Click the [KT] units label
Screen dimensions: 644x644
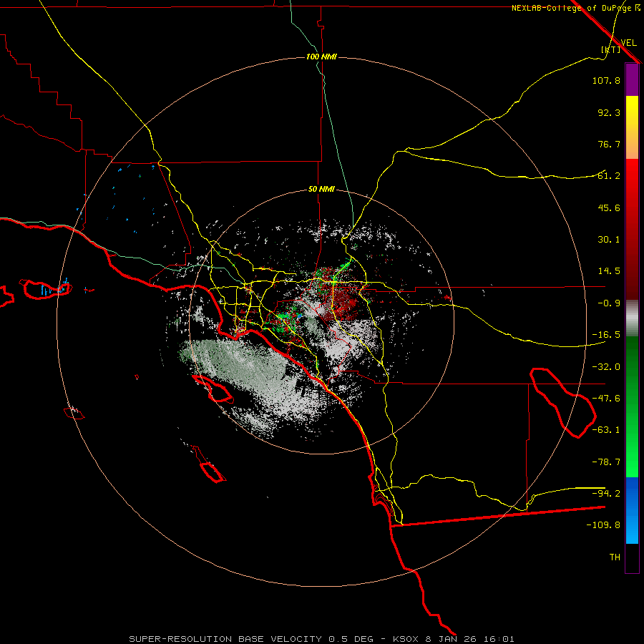[x=610, y=49]
